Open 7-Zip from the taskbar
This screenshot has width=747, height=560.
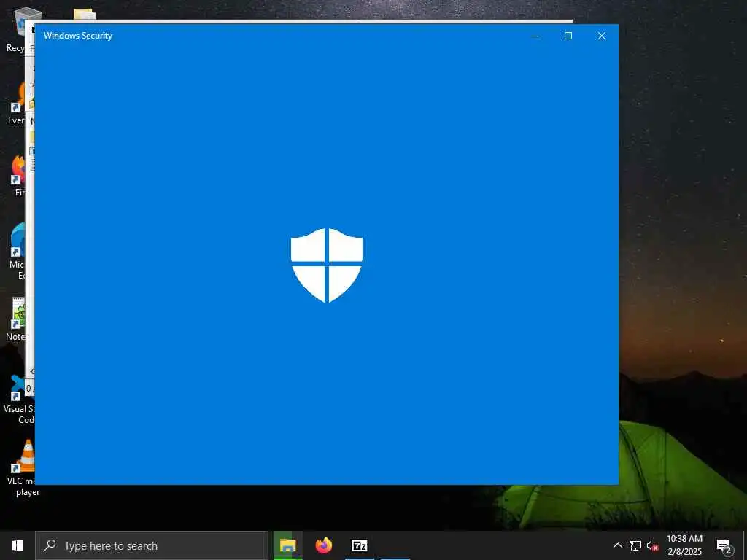(359, 545)
